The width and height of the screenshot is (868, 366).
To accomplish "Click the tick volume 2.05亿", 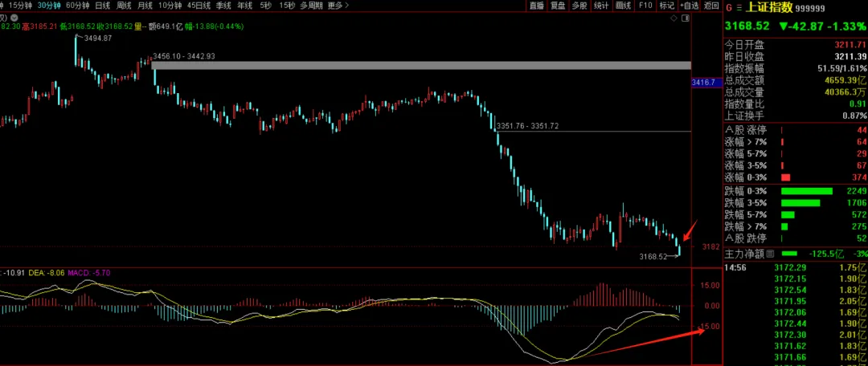I will tap(854, 301).
